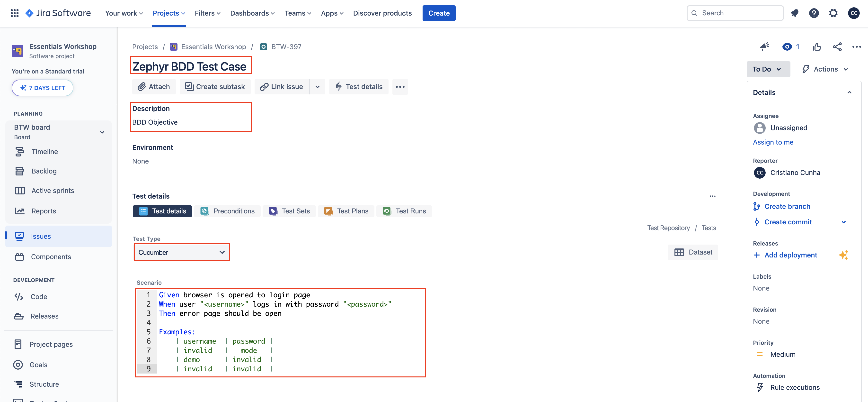Open the Dashboards menu
The width and height of the screenshot is (868, 402).
pos(252,13)
